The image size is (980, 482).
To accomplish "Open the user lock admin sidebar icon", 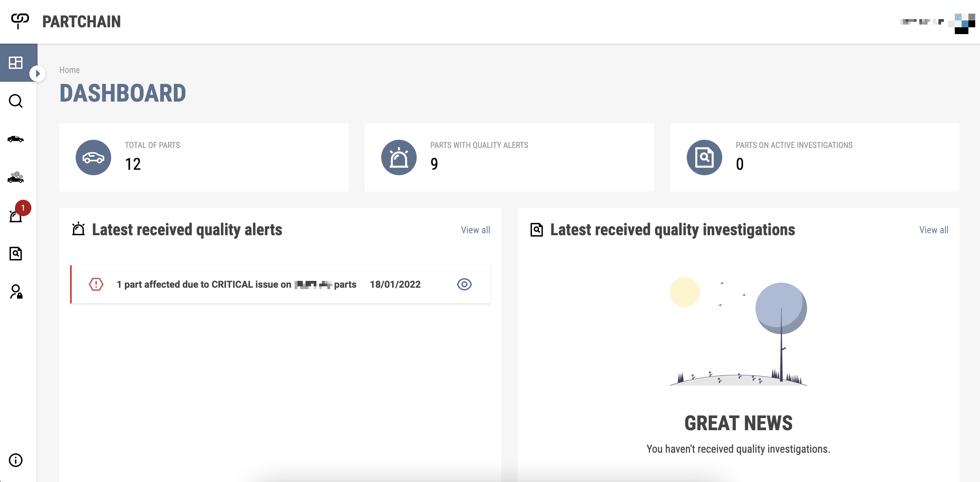I will [x=16, y=292].
